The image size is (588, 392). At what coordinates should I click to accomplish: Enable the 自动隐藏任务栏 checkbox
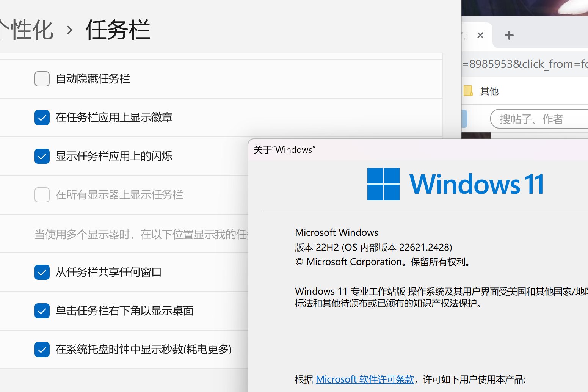click(x=42, y=79)
